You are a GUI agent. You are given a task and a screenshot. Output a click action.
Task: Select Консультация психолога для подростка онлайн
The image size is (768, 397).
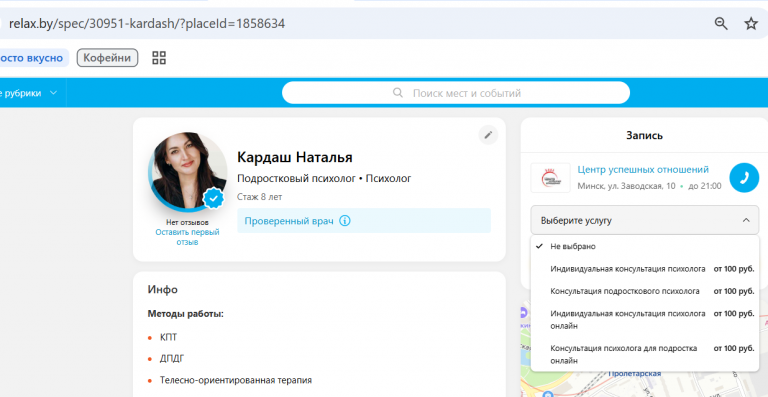point(645,354)
